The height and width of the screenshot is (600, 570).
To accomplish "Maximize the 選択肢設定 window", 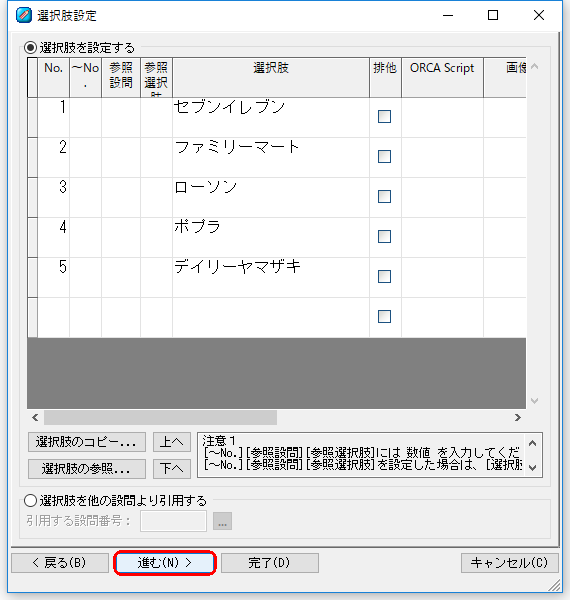I will coord(493,15).
